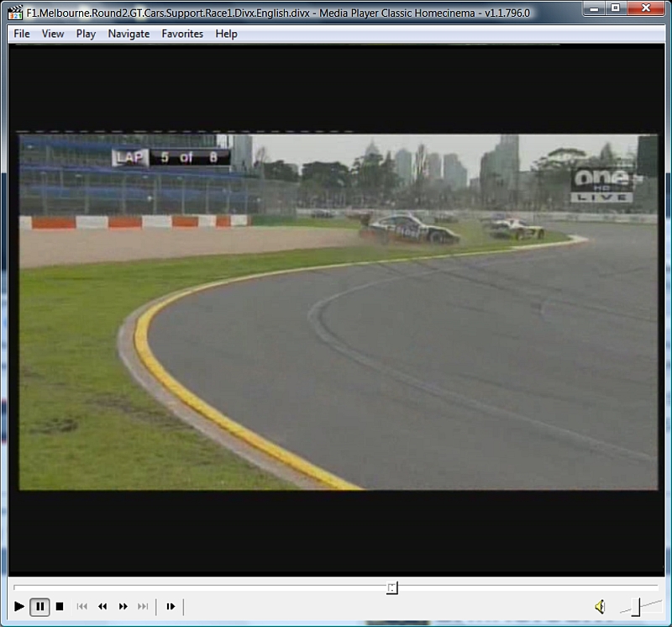Screen dimensions: 672x627
Task: Click the seek bar position thumb
Action: (391, 587)
